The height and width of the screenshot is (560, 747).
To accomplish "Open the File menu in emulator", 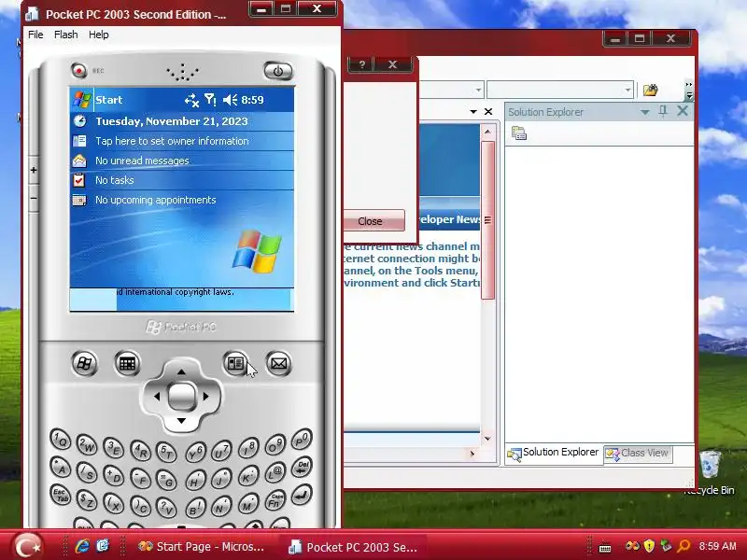I will point(35,35).
